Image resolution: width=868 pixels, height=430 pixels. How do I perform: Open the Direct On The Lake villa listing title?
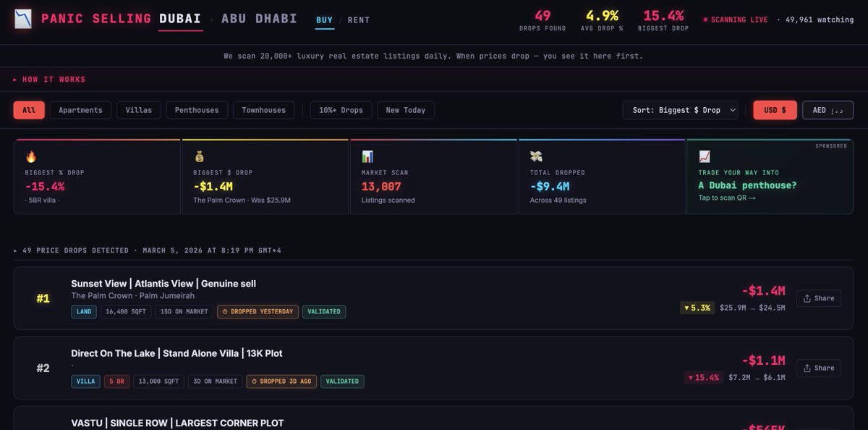coord(176,353)
